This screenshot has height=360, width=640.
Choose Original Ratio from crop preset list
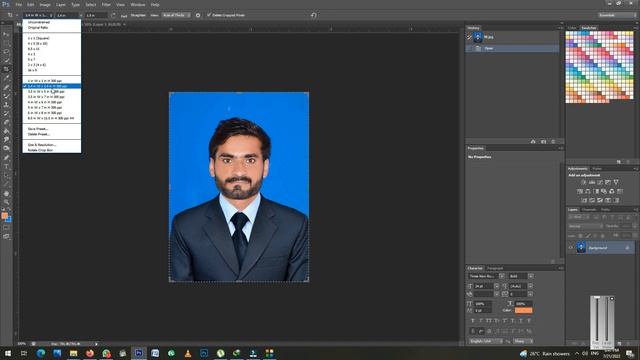click(x=38, y=27)
